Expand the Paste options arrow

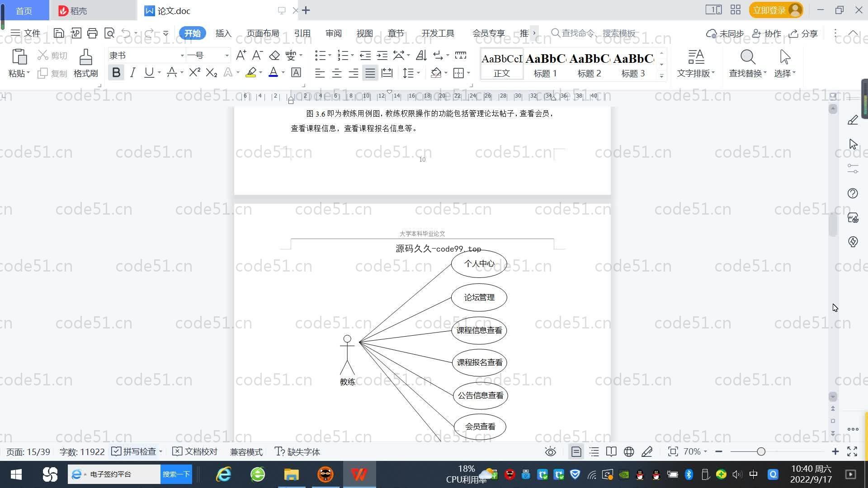tap(28, 73)
